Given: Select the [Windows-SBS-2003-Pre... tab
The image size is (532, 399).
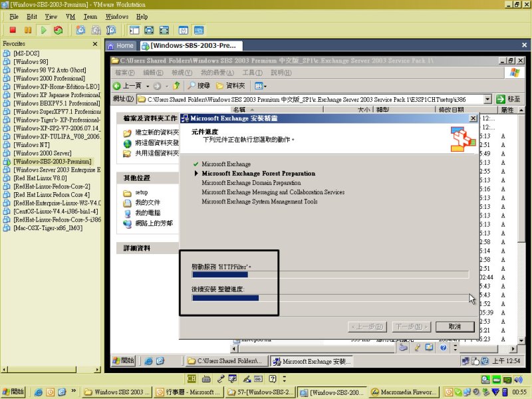Looking at the screenshot, I should tap(191, 45).
